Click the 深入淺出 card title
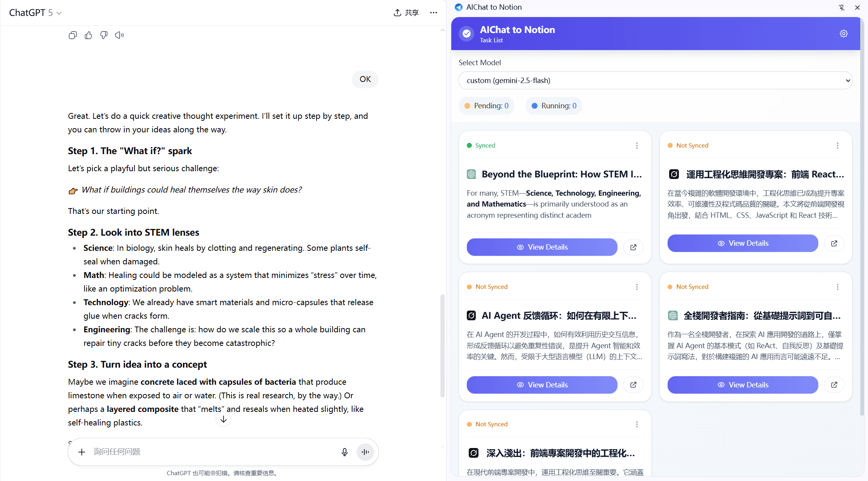Screen dimensions: 868x481 560,453
